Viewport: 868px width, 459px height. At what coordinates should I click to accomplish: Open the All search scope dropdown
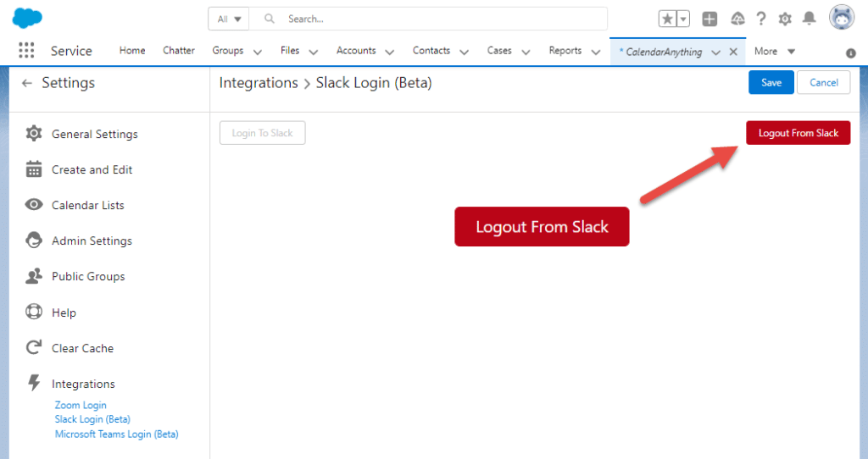point(229,19)
